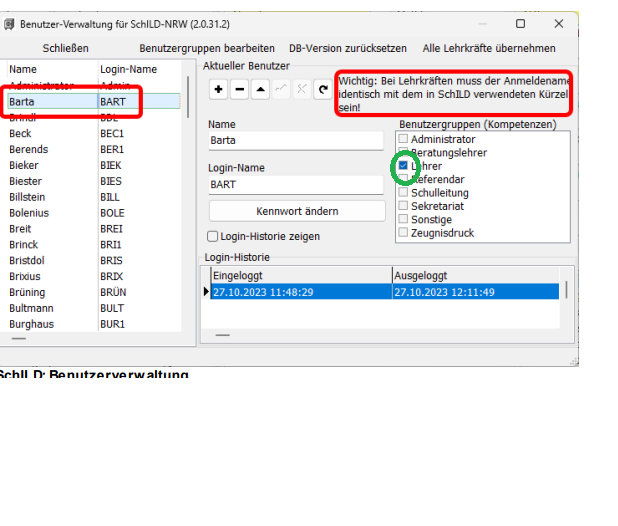Open the Schließen menu item
Viewport: 618px width, 526px height.
click(65, 48)
